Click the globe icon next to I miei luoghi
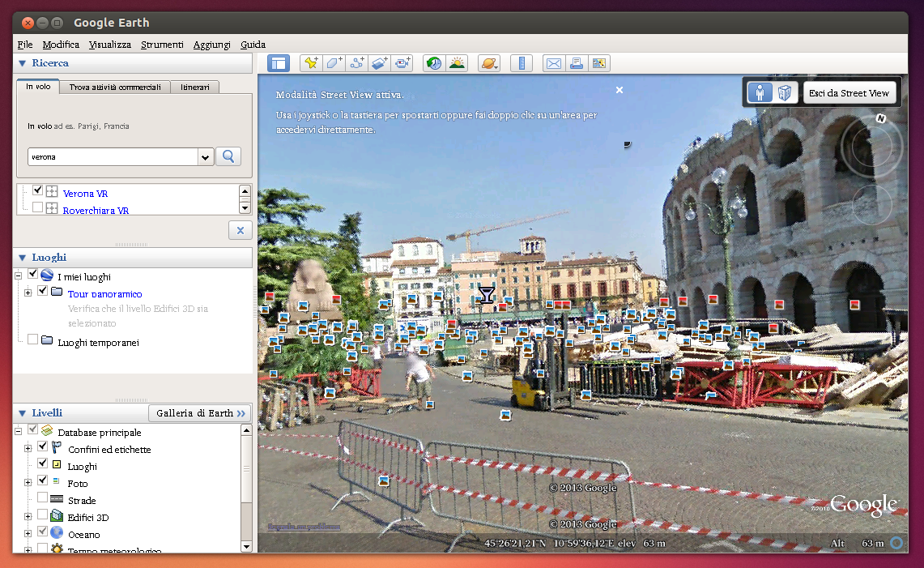Viewport: 924px width, 568px height. point(47,275)
